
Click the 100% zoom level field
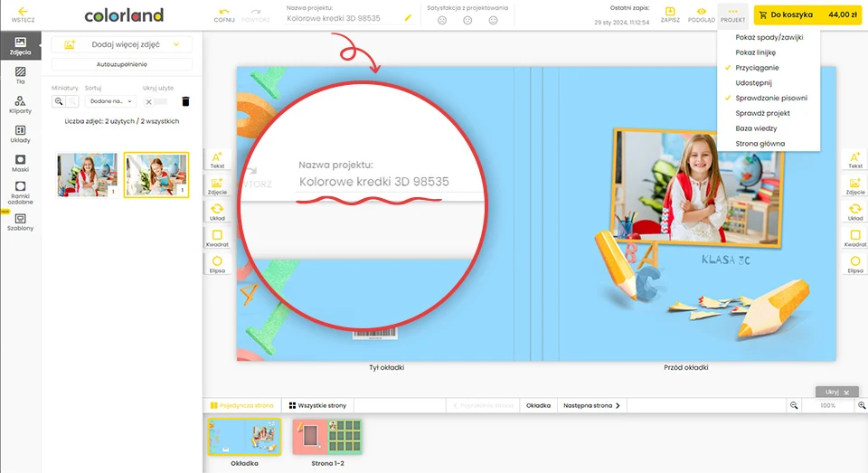point(827,405)
